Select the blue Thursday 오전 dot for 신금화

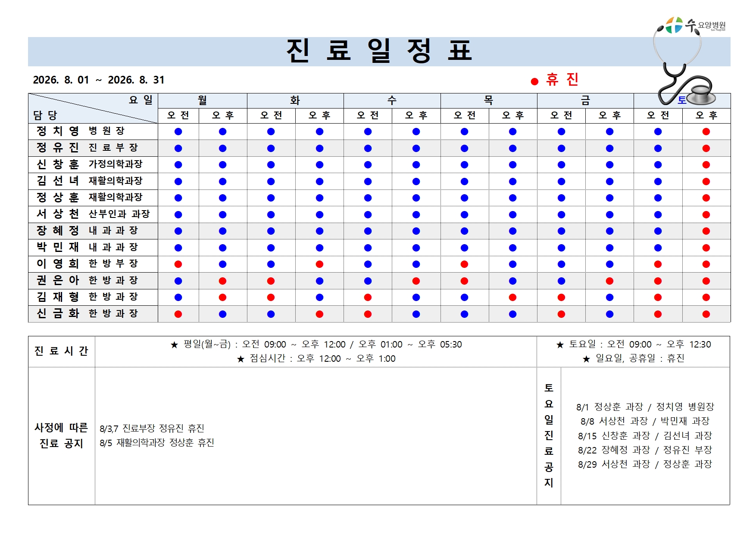click(464, 314)
